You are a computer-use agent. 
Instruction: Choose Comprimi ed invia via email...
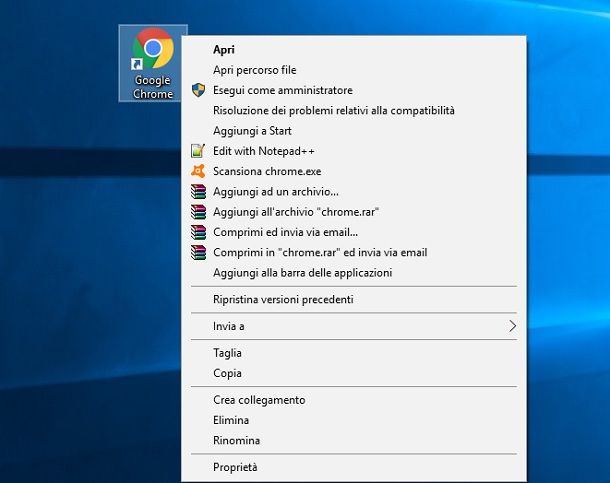click(354, 232)
